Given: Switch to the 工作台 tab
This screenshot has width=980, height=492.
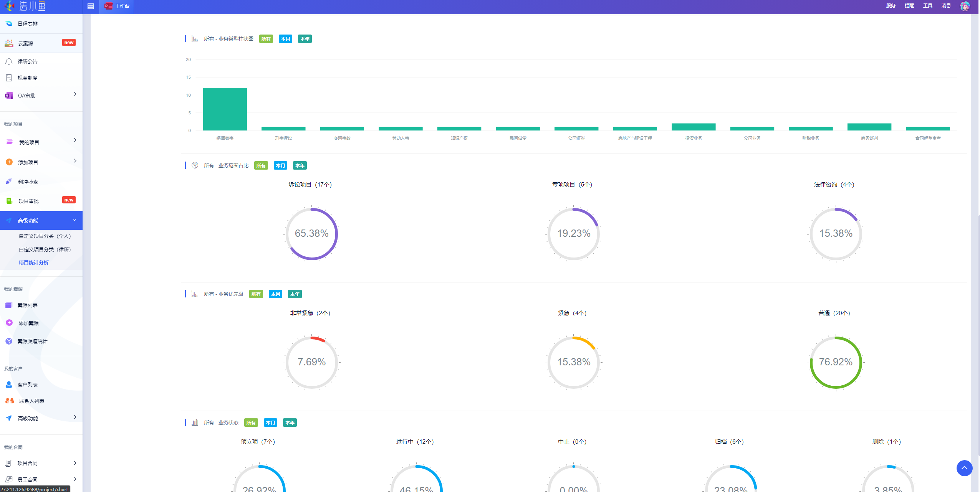Looking at the screenshot, I should (117, 6).
